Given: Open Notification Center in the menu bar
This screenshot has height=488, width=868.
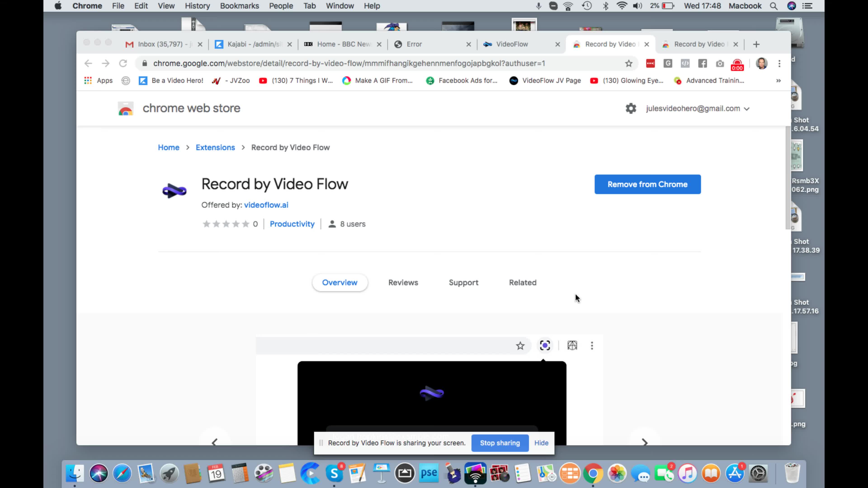Looking at the screenshot, I should [808, 6].
